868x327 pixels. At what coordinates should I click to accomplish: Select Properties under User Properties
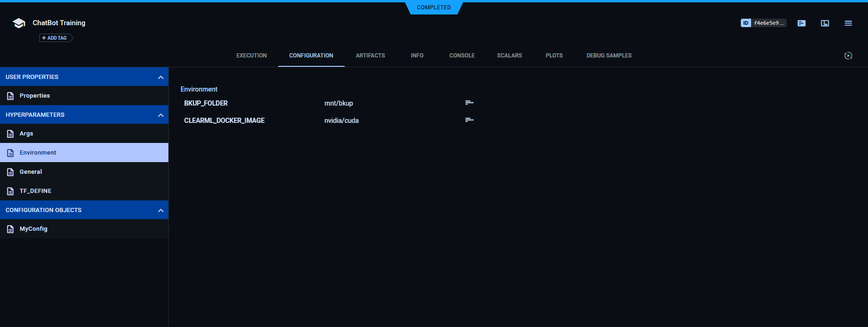35,96
